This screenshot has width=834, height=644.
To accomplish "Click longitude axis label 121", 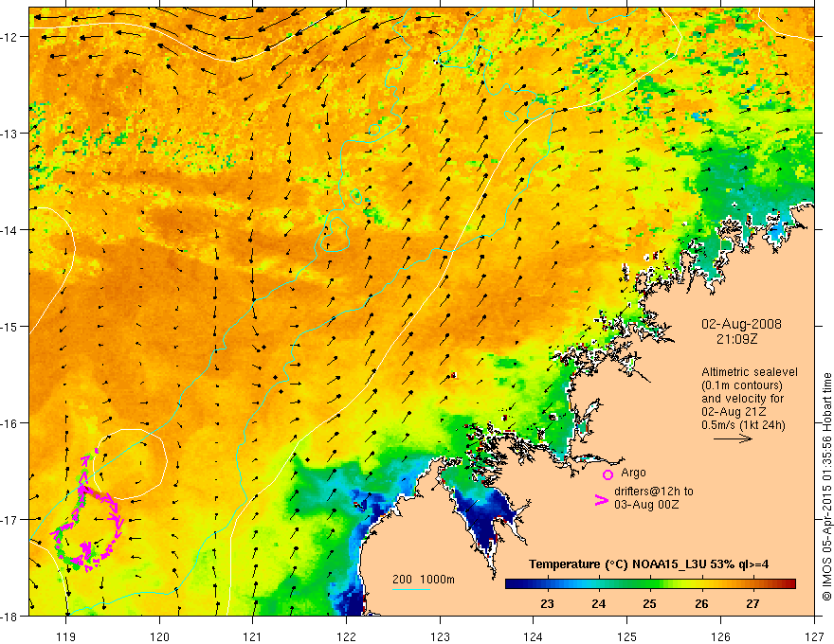I will coord(253,636).
